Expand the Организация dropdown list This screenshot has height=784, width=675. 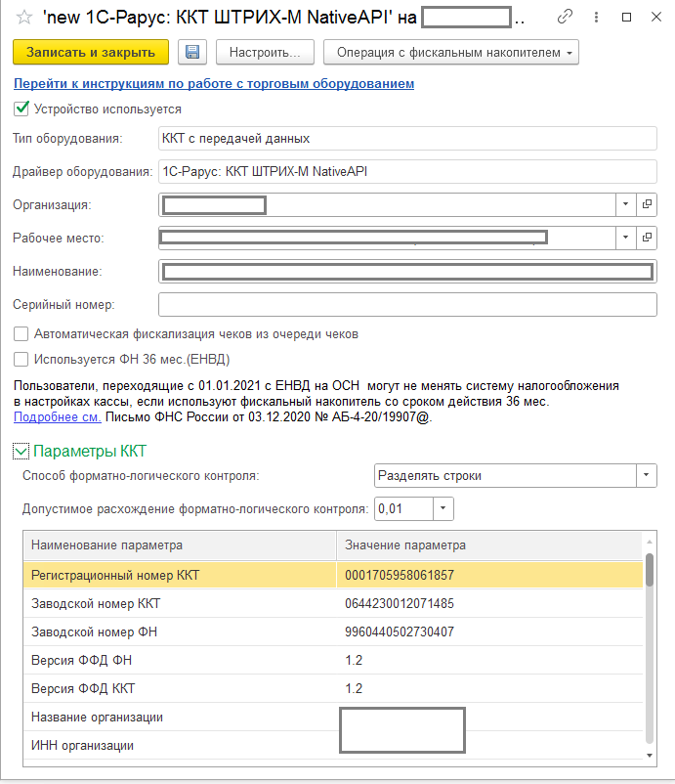tap(625, 204)
